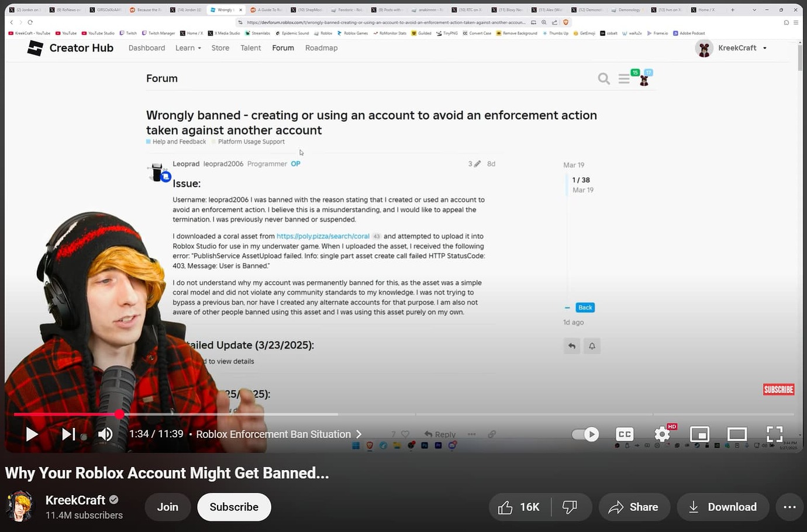Activate miniplayer mode
The height and width of the screenshot is (532, 807).
tap(699, 434)
